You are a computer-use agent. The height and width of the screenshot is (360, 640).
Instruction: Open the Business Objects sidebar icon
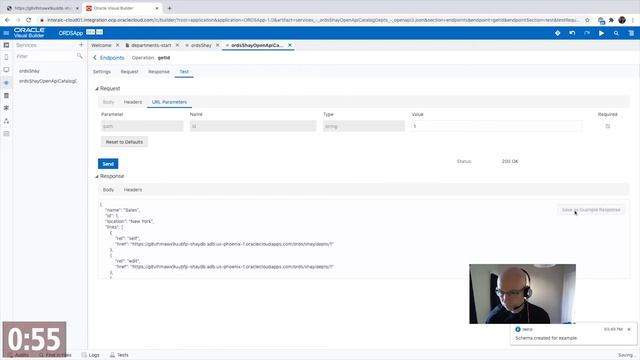6,96
